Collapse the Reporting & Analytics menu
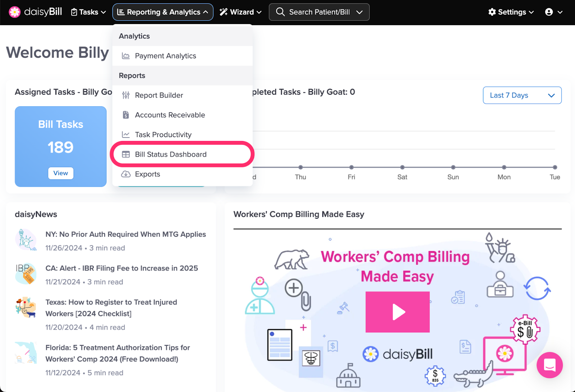Image resolution: width=575 pixels, height=392 pixels. [163, 12]
